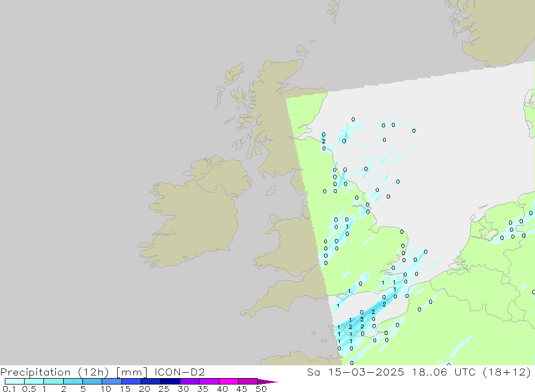Click the 20–25 mm dark blue swatch
The image size is (535, 392).
pos(151,381)
